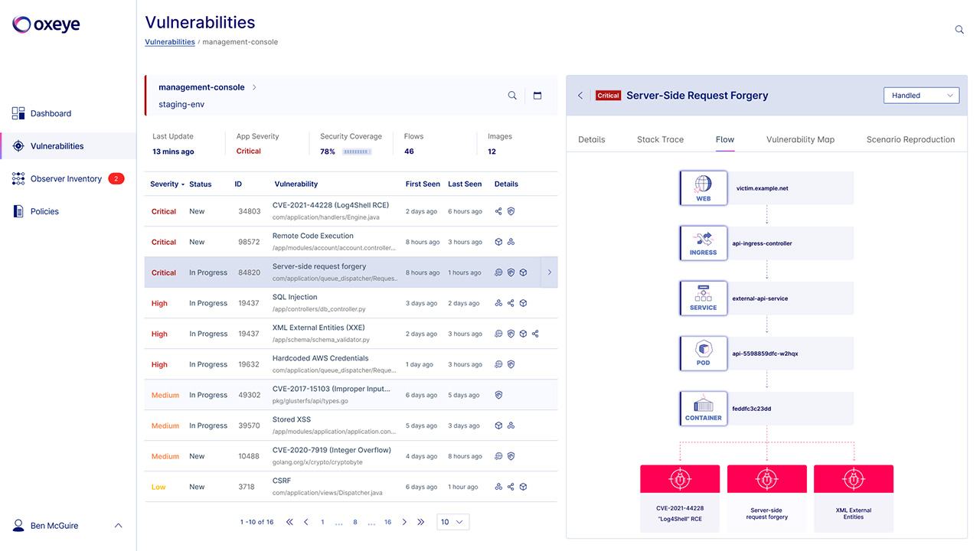Switch to the Stack Trace tab
Viewport: 980px width, 551px height.
coord(660,139)
